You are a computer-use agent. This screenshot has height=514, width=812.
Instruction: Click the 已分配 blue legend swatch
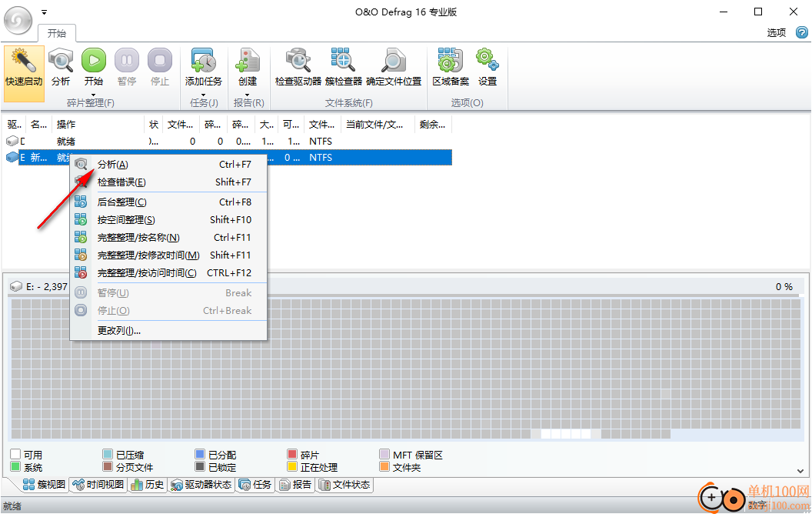(x=200, y=455)
